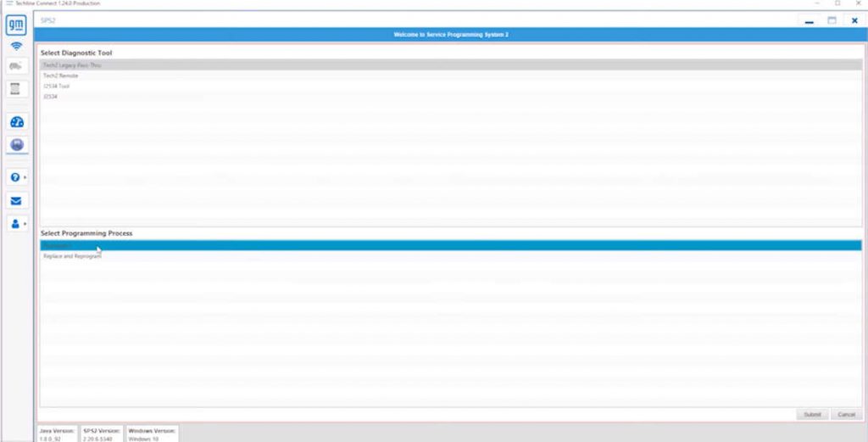Click the Submit button

tap(812, 415)
